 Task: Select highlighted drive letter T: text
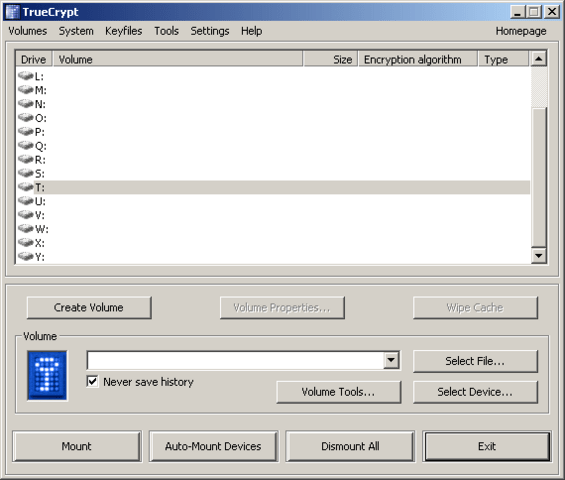(40, 187)
